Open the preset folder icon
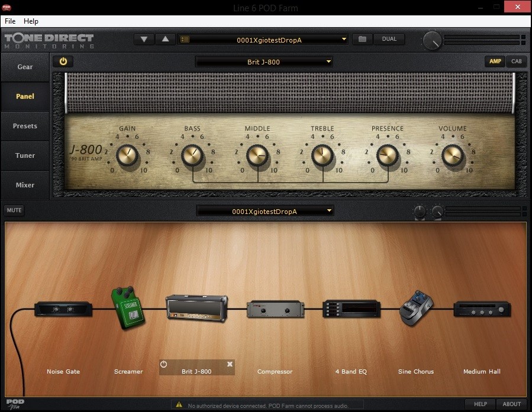 tap(362, 39)
